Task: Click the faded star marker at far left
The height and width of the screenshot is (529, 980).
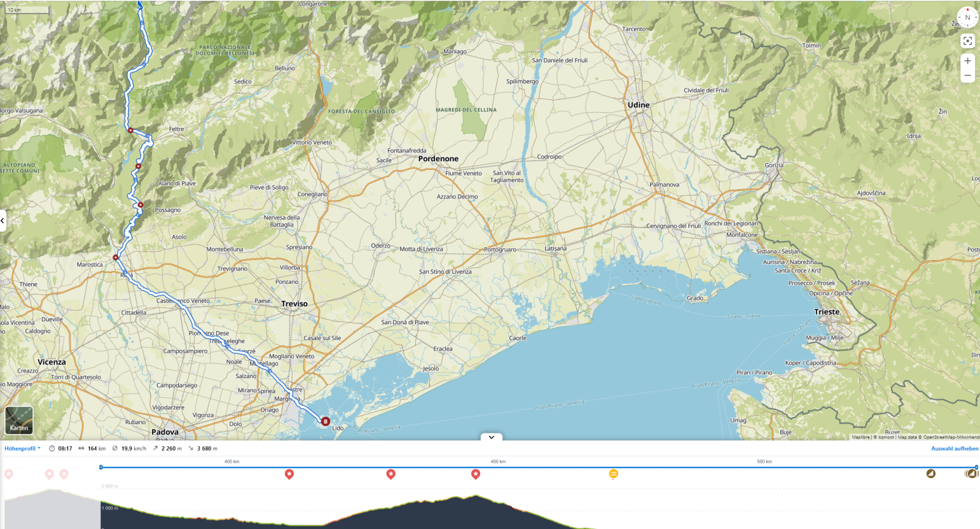Action: (x=9, y=474)
